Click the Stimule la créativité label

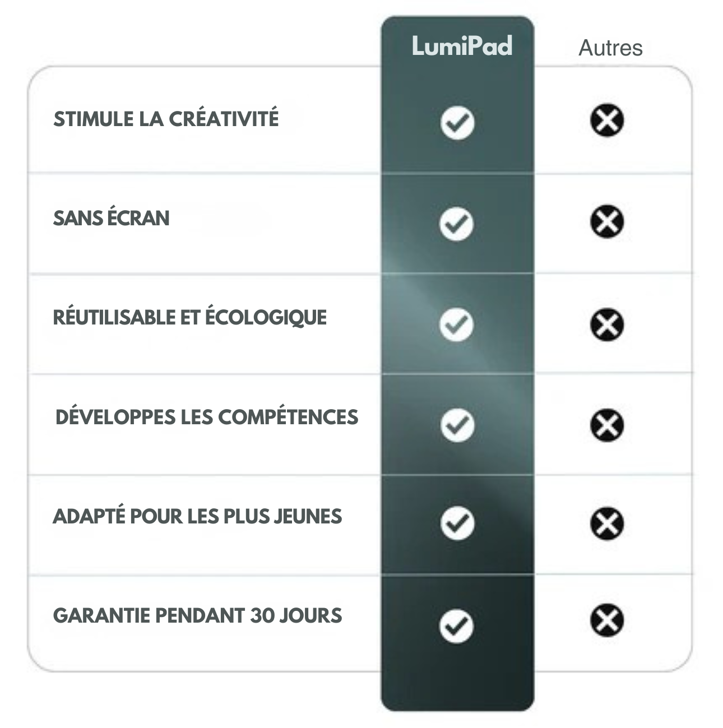click(x=166, y=119)
